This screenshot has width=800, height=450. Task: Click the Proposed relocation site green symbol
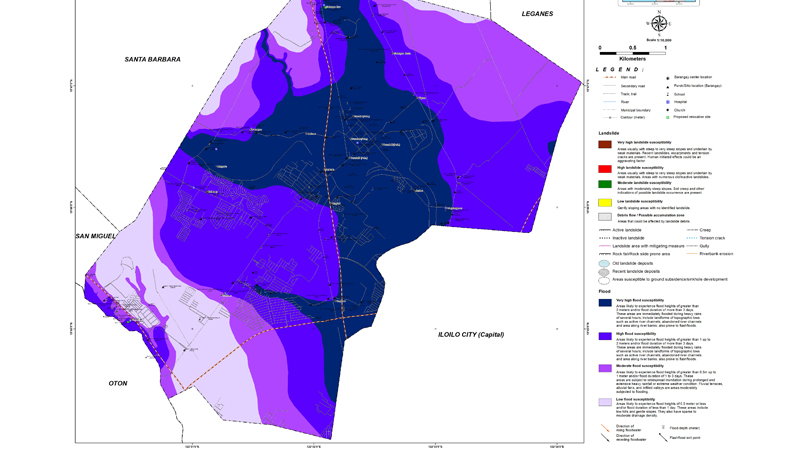[x=668, y=117]
